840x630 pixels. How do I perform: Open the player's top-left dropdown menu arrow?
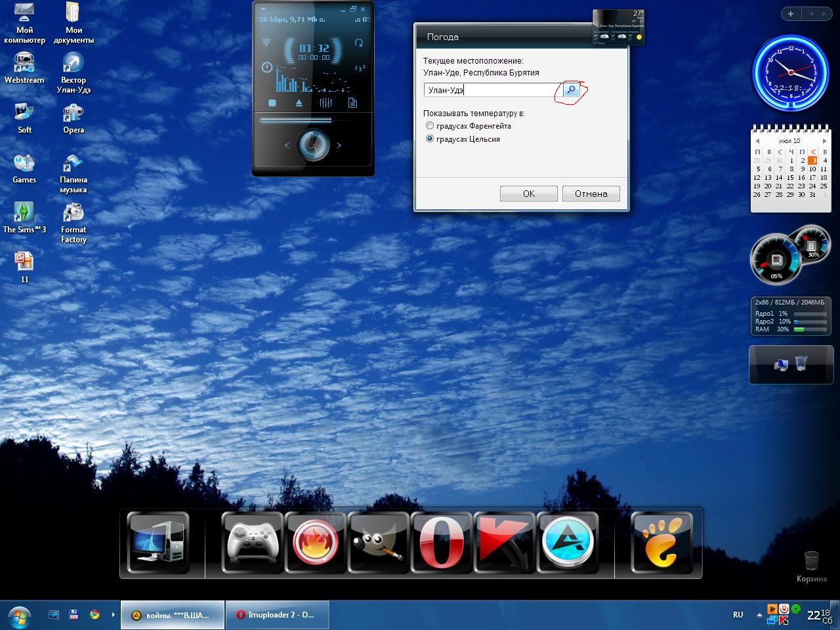[x=263, y=9]
